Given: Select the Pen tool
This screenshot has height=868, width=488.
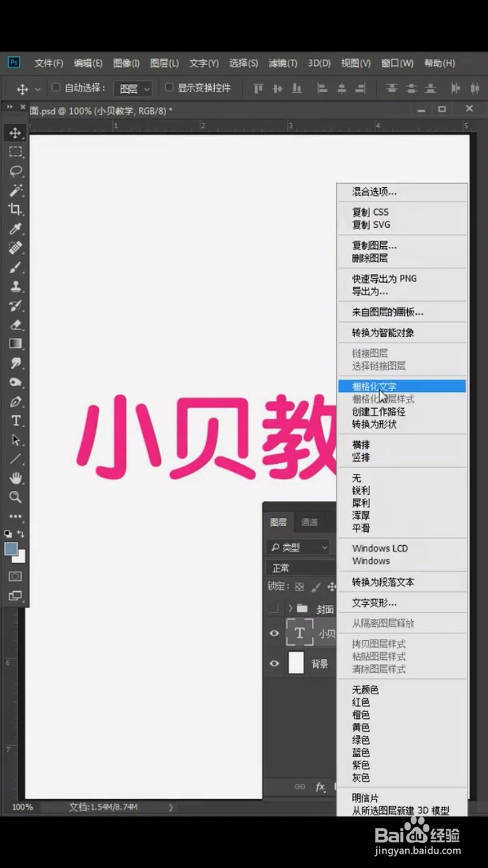Looking at the screenshot, I should tap(16, 401).
